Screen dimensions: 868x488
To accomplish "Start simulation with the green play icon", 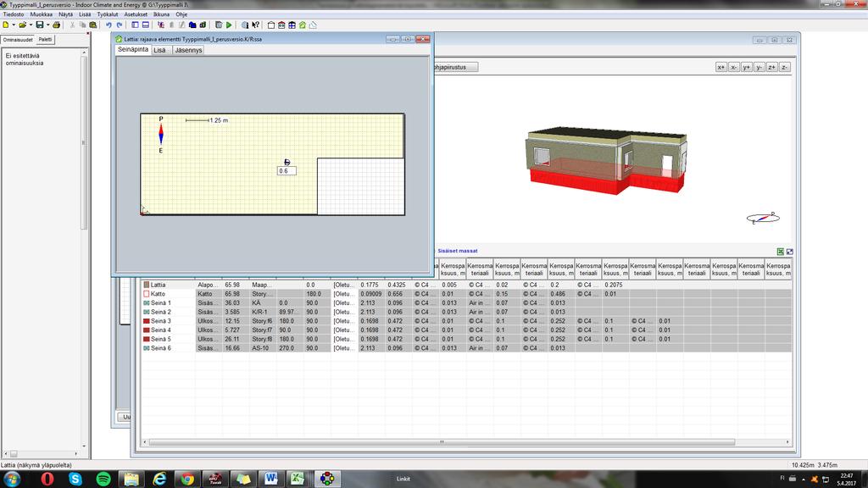I will [229, 25].
